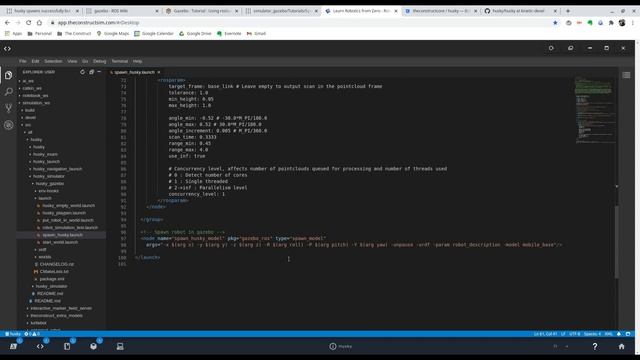The height and width of the screenshot is (360, 640).
Task: Expand the worlds folder
Action: [x=44, y=257]
